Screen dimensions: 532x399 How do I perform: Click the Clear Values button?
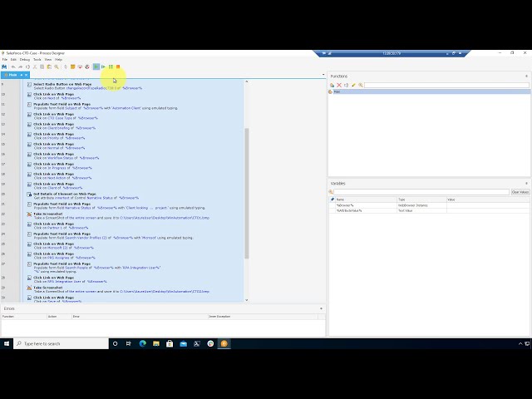(520, 192)
